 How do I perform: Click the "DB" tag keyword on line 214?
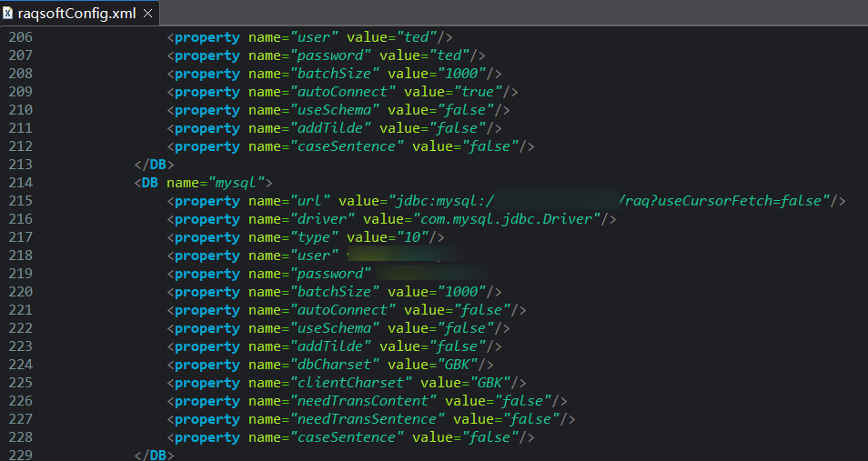pyautogui.click(x=150, y=183)
